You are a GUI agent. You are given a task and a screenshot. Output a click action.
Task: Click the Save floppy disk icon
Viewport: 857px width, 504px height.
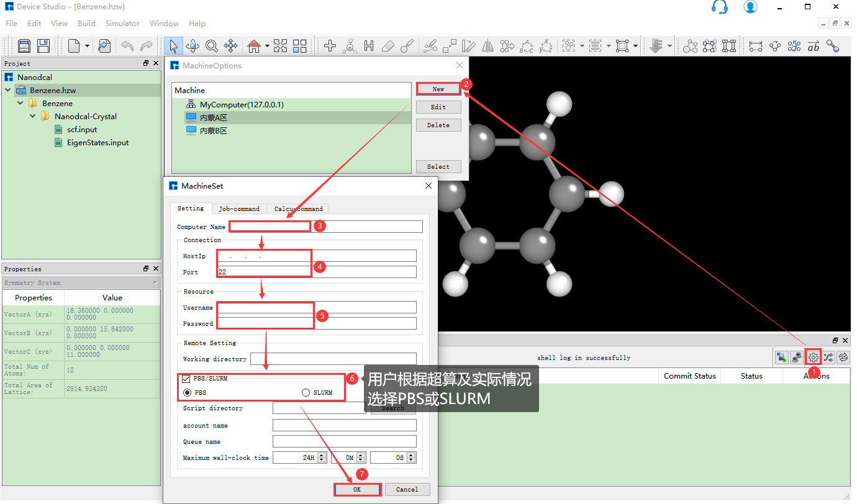click(x=43, y=46)
